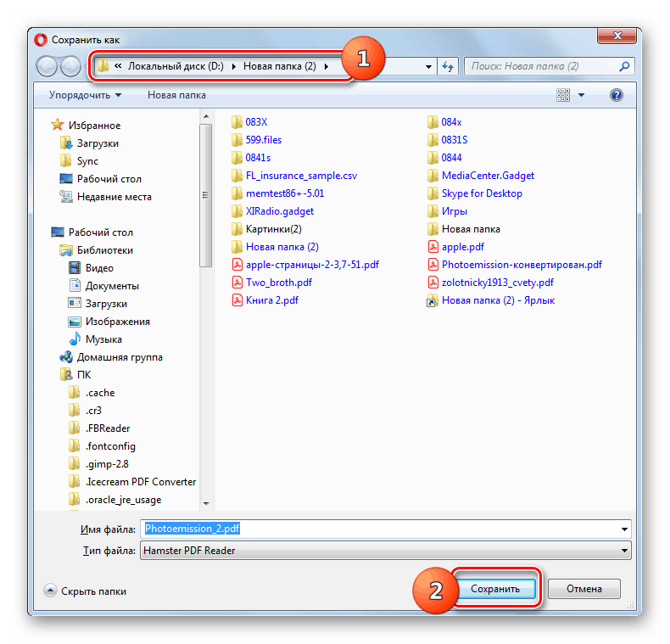
Task: Select the 083X folder icon
Action: coord(237,122)
